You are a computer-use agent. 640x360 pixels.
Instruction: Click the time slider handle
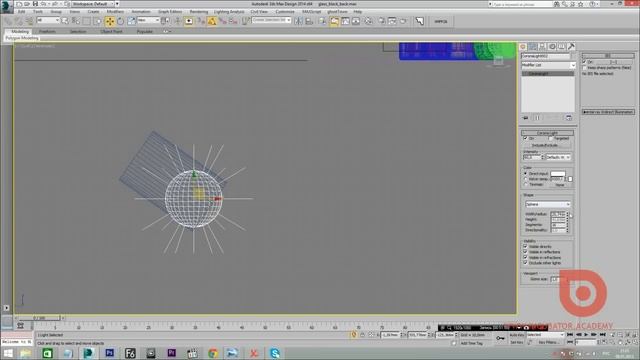pos(40,318)
